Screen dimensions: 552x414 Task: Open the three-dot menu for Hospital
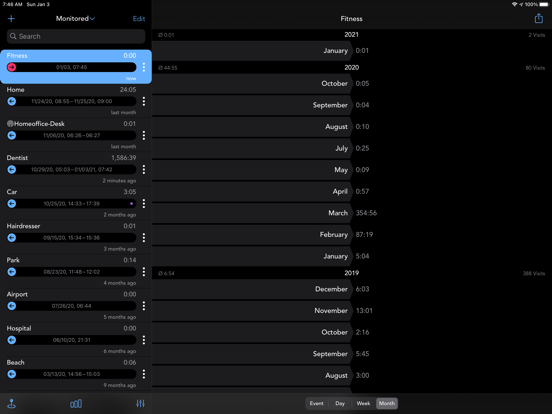tap(144, 340)
